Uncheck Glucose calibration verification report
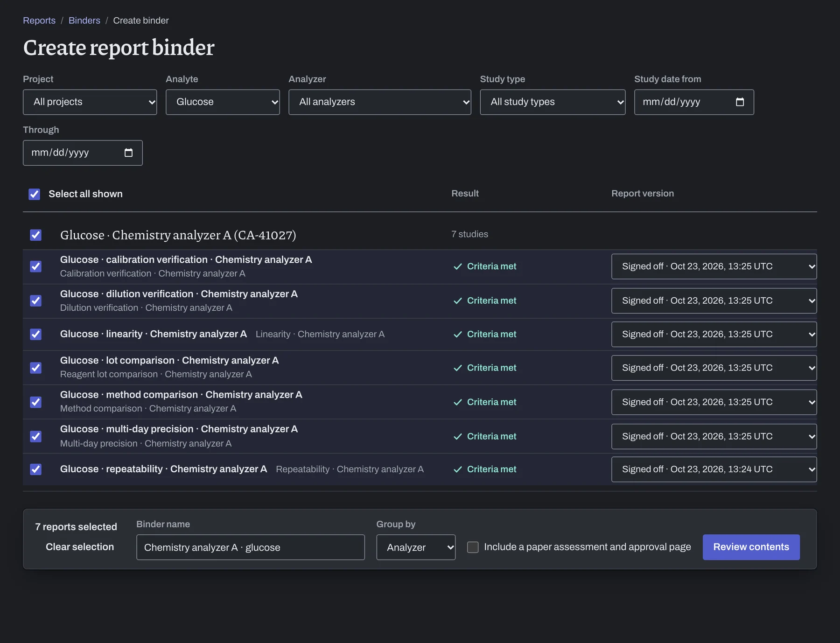This screenshot has height=643, width=840. tap(36, 266)
